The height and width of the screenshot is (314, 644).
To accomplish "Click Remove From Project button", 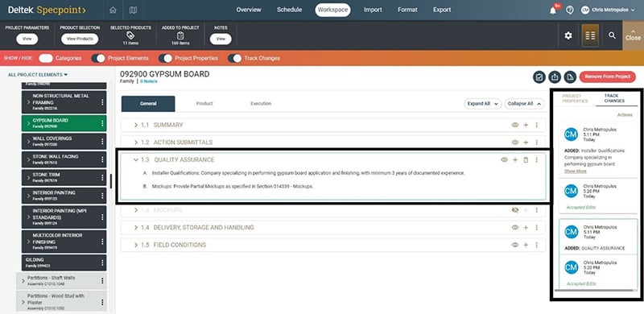I will click(x=608, y=76).
